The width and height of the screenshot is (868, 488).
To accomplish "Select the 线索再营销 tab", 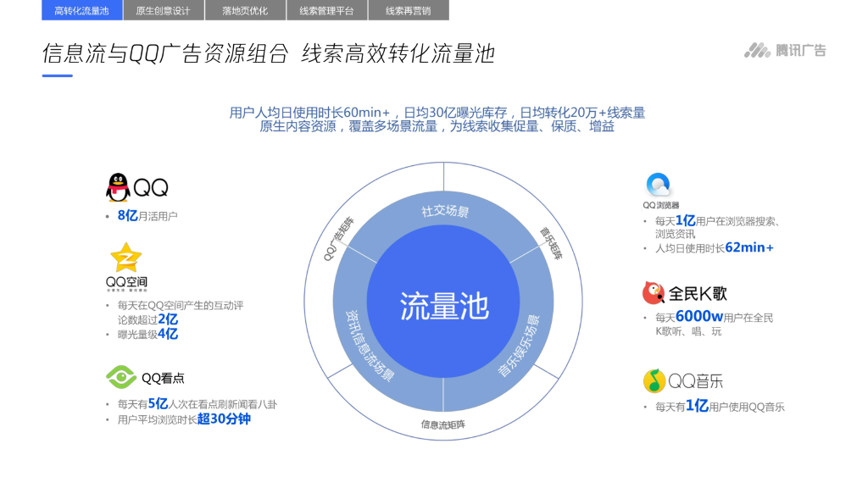I will pyautogui.click(x=409, y=10).
